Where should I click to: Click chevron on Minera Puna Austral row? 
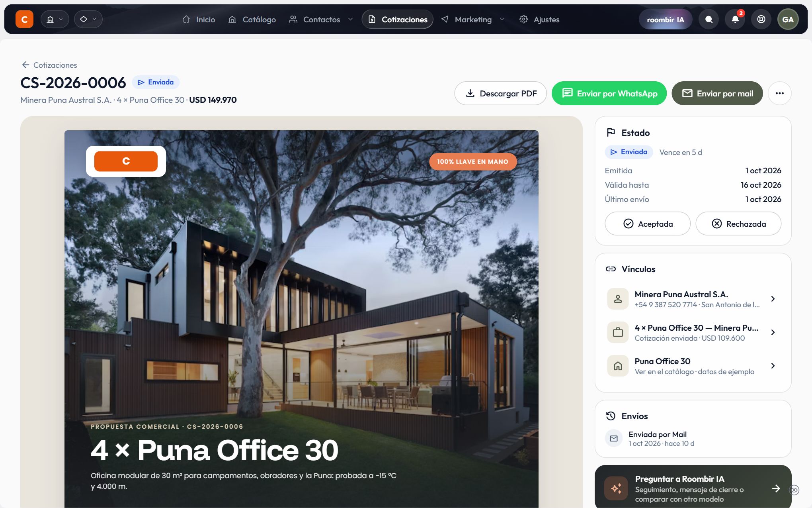click(x=773, y=299)
